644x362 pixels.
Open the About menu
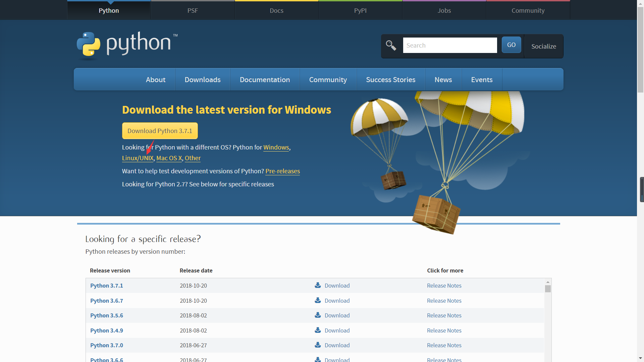coord(156,79)
